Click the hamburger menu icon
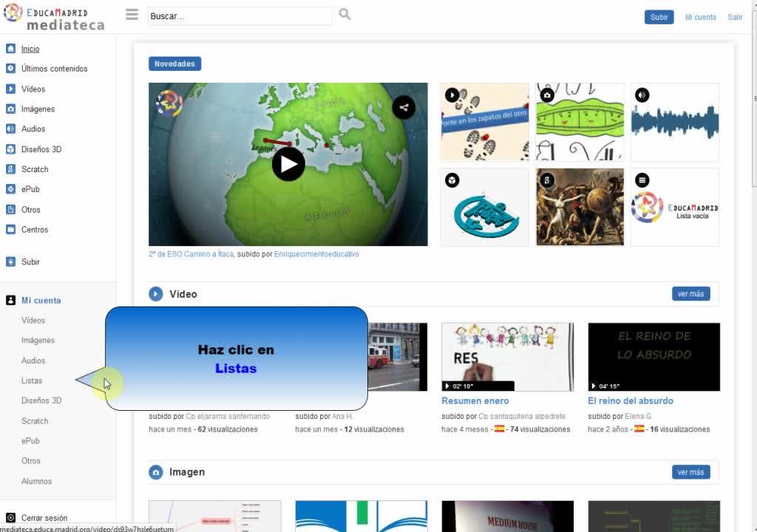Screen dimensions: 757x532 coord(132,15)
